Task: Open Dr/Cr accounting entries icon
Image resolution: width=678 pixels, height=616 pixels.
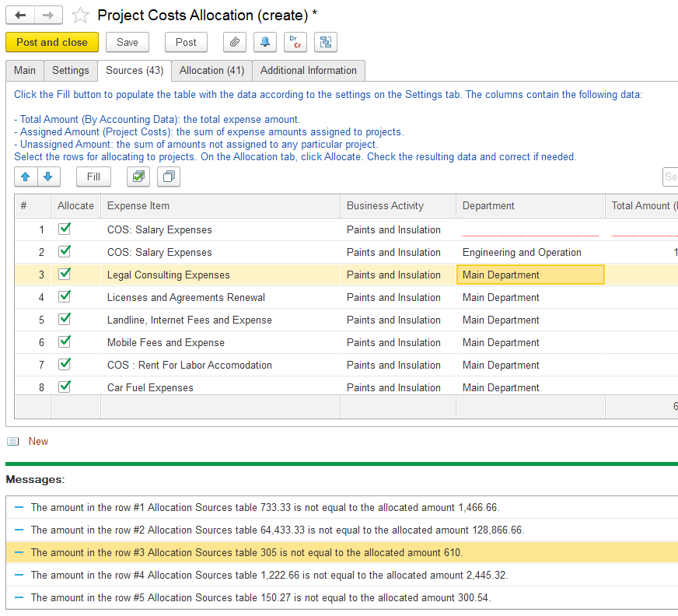Action: [x=295, y=43]
